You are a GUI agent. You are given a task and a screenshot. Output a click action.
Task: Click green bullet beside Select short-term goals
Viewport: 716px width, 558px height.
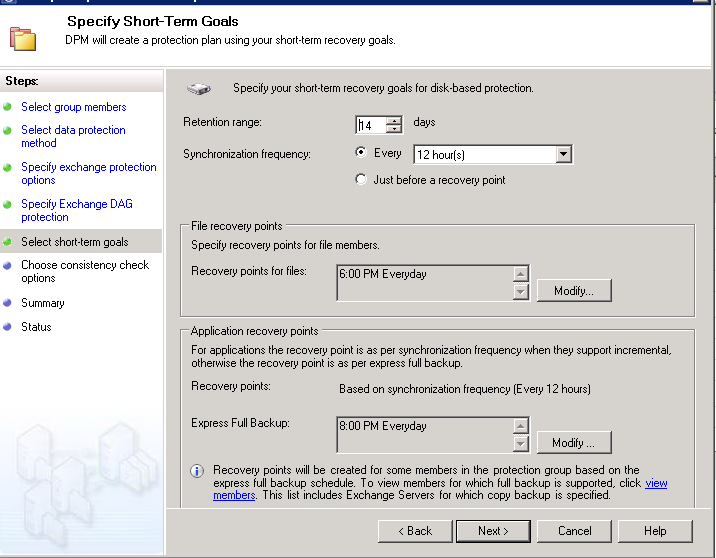coord(7,242)
